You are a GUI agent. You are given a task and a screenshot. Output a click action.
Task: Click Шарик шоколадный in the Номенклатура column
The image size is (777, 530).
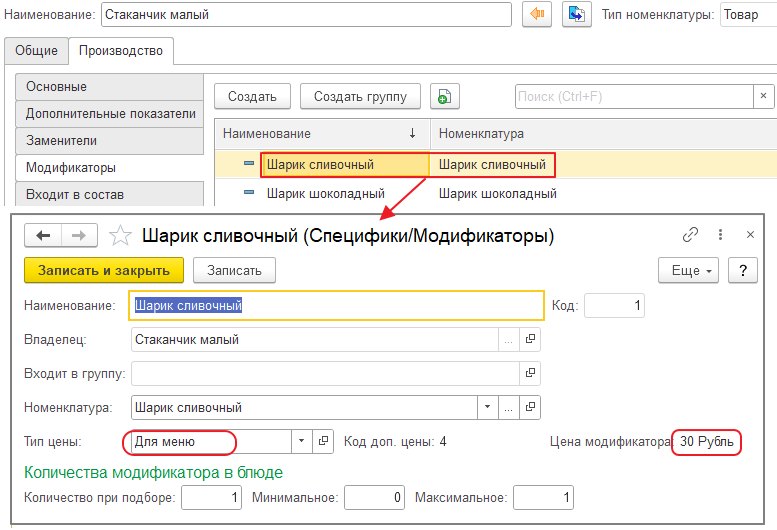coord(498,193)
